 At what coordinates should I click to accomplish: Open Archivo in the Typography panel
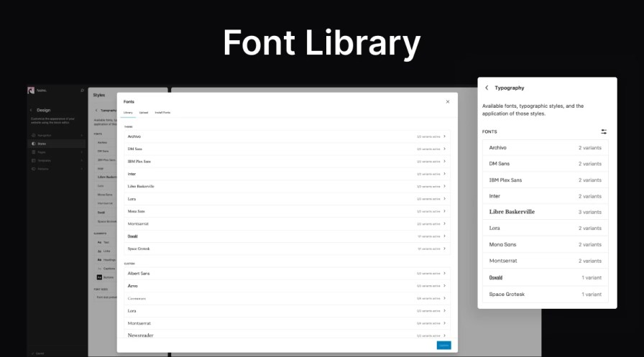tap(545, 147)
